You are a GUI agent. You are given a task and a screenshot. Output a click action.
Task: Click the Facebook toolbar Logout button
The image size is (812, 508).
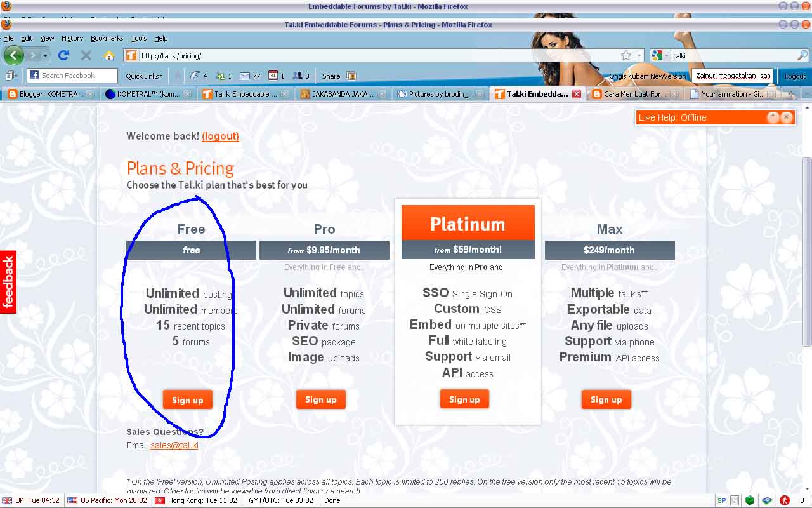[795, 76]
